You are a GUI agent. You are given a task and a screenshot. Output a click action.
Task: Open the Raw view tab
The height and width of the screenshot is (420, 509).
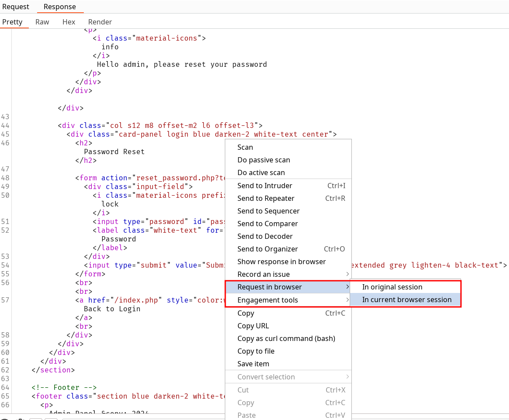[42, 22]
